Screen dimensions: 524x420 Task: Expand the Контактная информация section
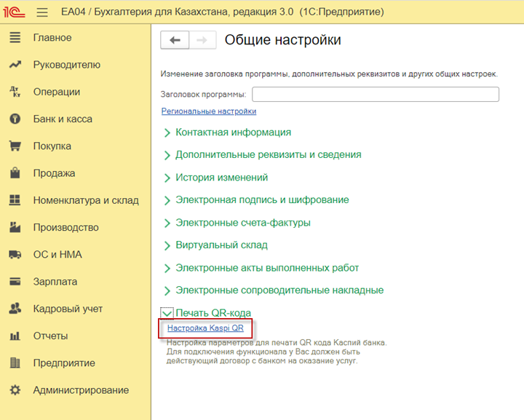tap(228, 132)
